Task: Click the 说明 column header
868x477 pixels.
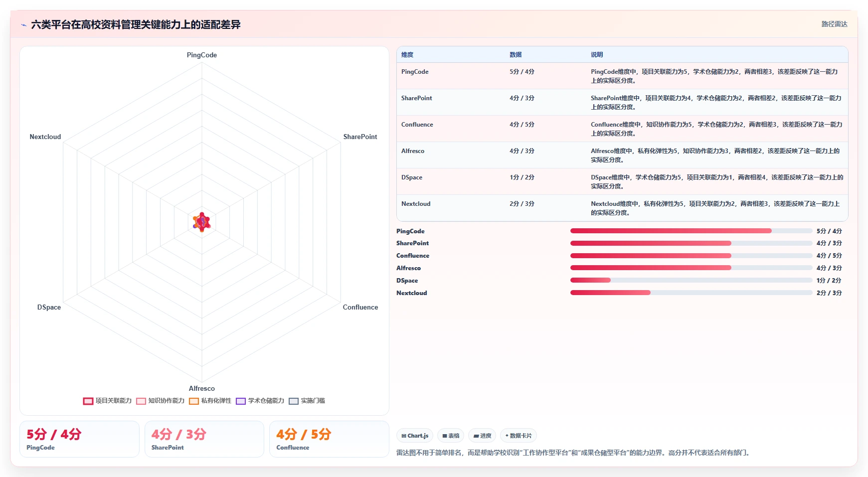Action: coord(597,55)
